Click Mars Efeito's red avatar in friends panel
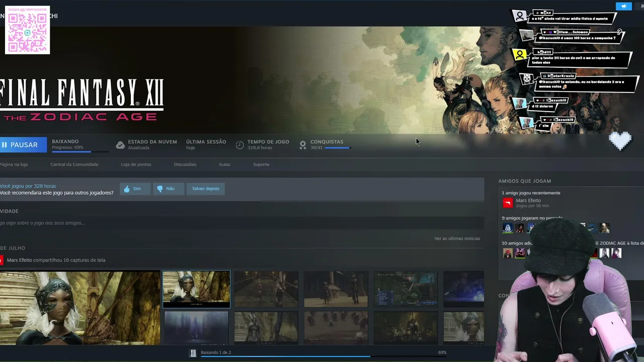This screenshot has height=362, width=644. [508, 203]
